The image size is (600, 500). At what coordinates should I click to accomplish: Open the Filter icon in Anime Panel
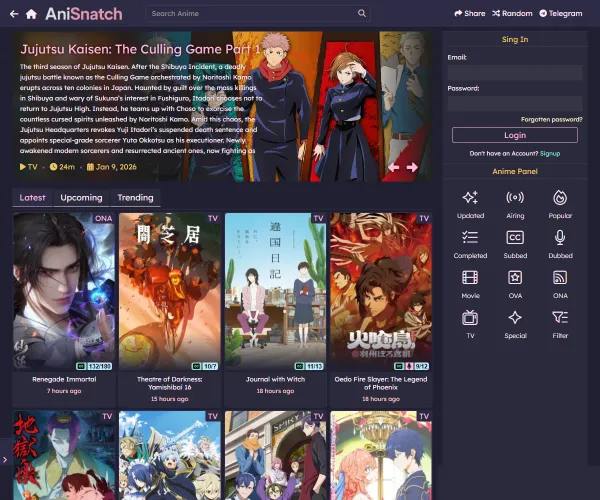560,317
